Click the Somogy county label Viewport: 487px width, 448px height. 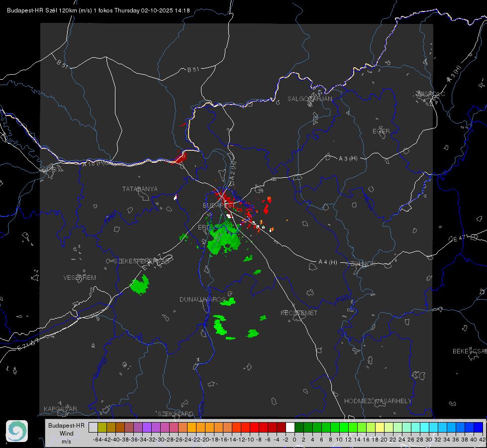click(x=100, y=367)
